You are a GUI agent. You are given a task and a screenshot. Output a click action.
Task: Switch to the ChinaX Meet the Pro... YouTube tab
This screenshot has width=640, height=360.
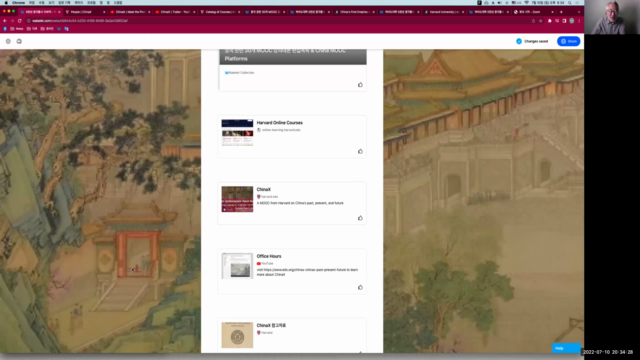point(130,12)
